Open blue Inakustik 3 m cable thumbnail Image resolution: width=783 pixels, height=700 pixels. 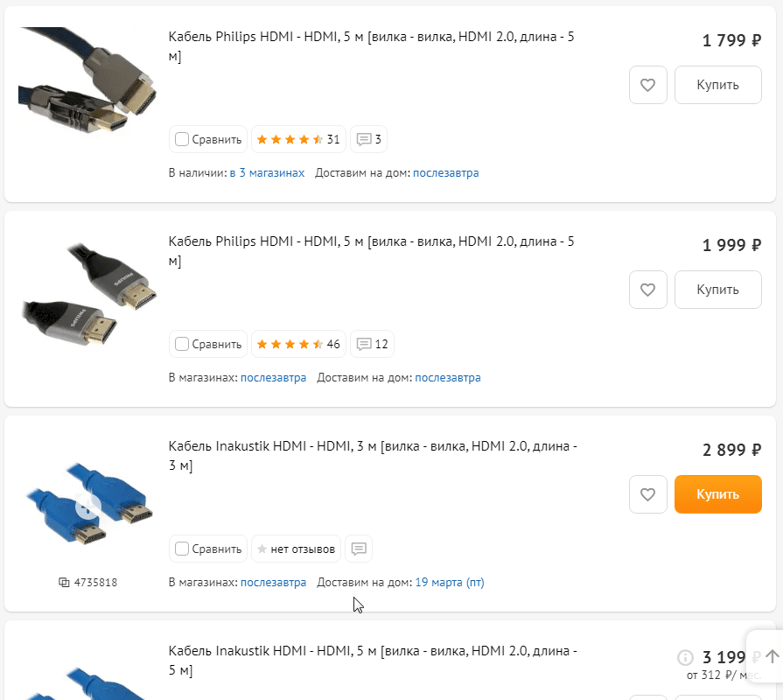[x=87, y=507]
